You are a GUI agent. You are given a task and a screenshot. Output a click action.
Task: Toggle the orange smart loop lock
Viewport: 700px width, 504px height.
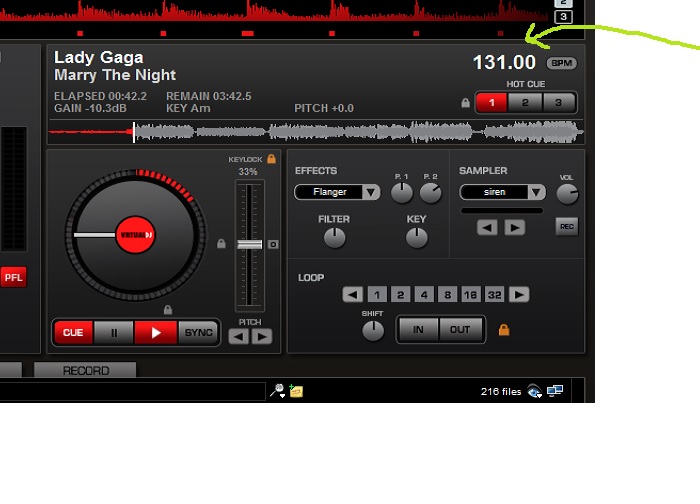tap(504, 330)
